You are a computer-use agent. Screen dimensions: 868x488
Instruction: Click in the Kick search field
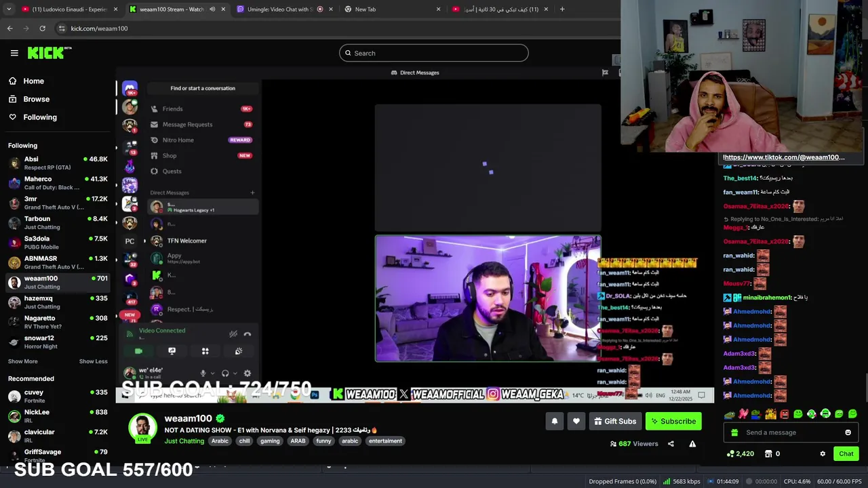coord(433,53)
